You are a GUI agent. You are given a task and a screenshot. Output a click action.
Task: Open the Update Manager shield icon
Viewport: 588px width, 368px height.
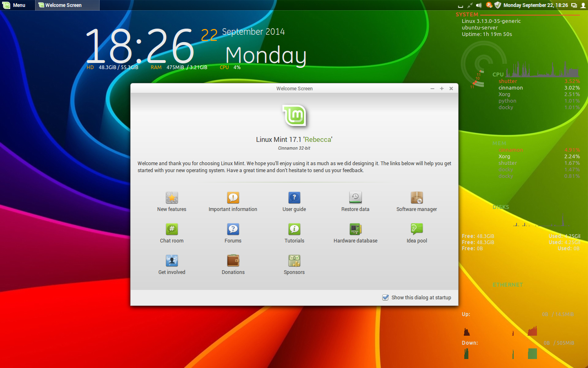point(498,5)
